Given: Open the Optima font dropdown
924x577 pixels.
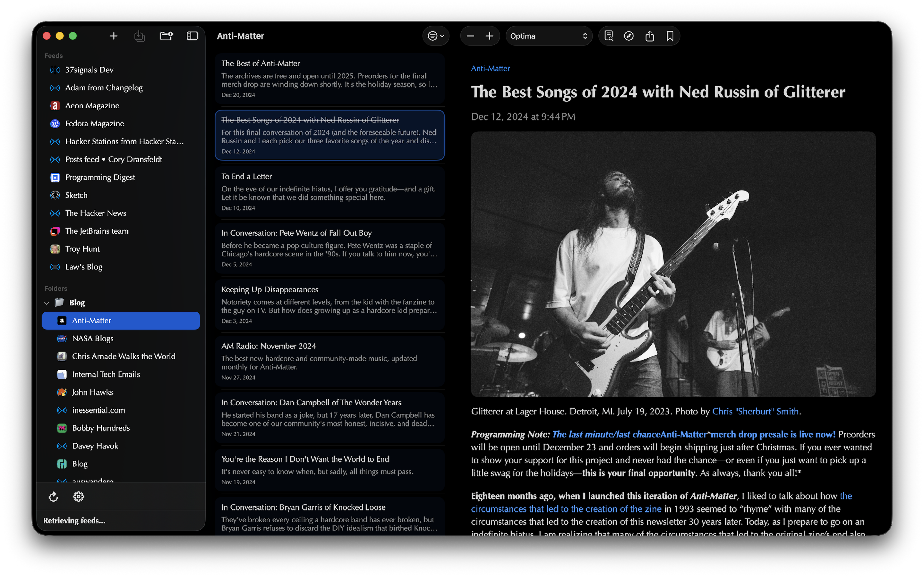Looking at the screenshot, I should (x=549, y=36).
